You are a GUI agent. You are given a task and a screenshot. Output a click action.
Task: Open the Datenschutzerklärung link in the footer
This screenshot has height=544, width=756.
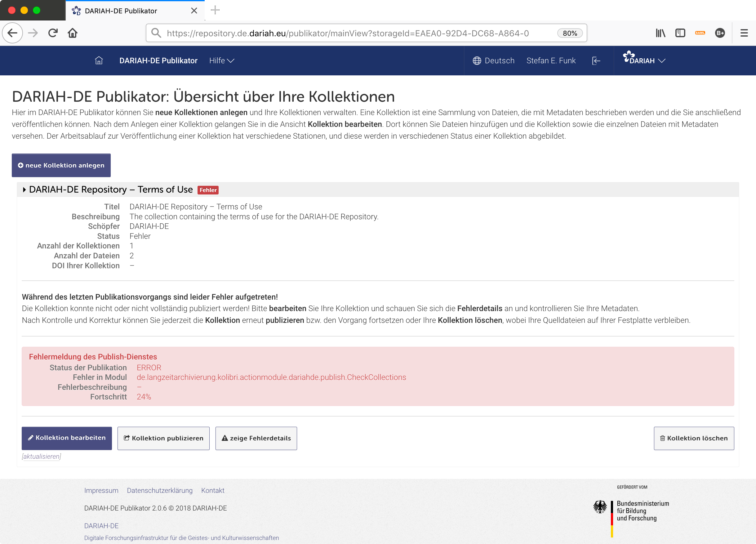[x=160, y=490]
